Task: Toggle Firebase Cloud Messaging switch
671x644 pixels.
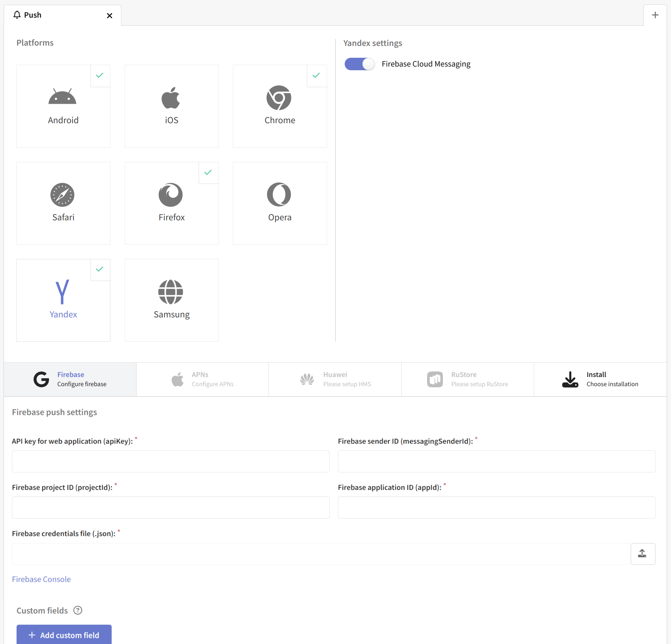Action: point(359,64)
